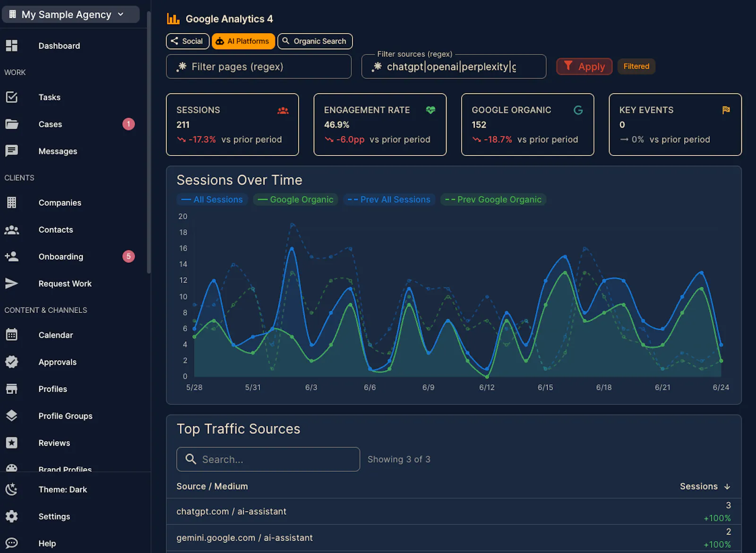Viewport: 756px width, 553px height.
Task: Click the Tasks checkbox icon
Action: coord(11,97)
